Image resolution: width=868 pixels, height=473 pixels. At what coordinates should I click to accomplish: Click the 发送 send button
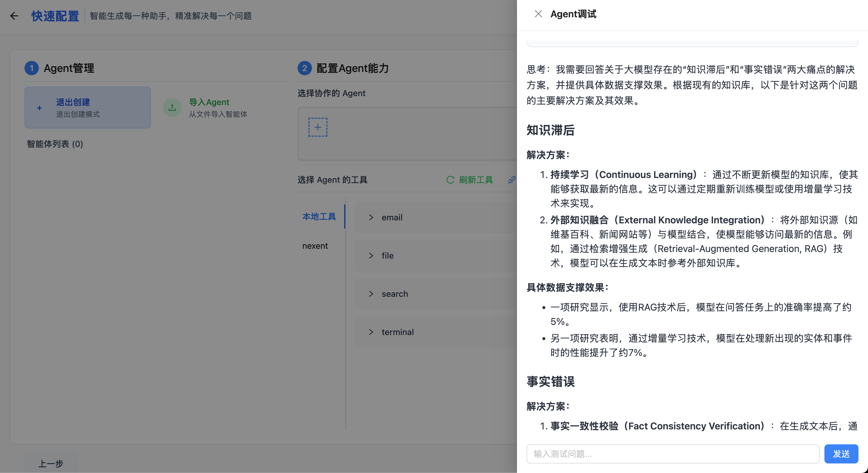841,454
